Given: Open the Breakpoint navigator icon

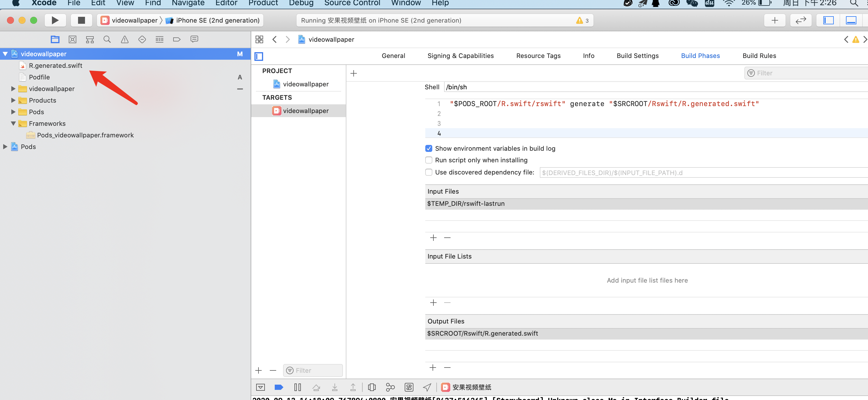Looking at the screenshot, I should click(x=177, y=39).
